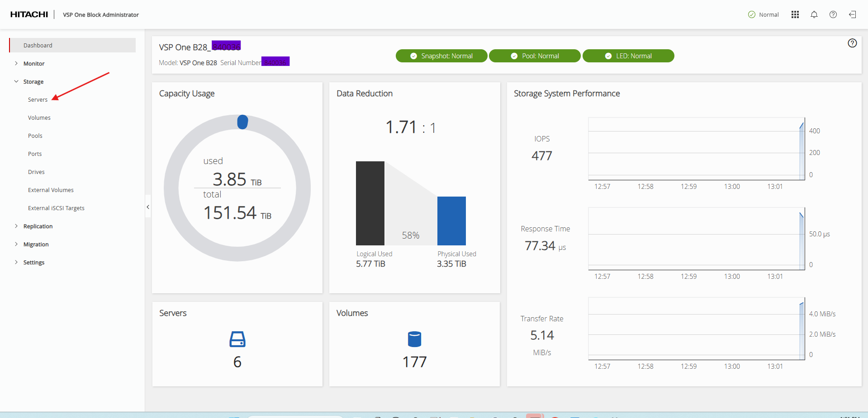Click the Snapshot: Normal status button

[x=441, y=56]
